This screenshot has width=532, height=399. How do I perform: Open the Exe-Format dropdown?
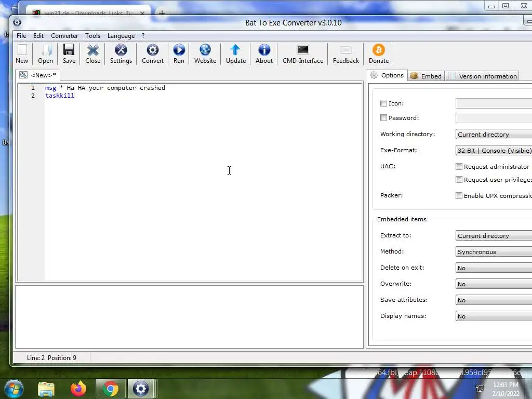pos(494,150)
